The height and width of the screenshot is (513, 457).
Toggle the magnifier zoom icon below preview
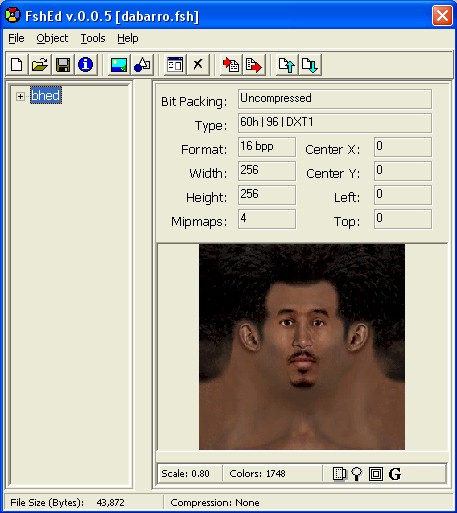click(x=357, y=474)
